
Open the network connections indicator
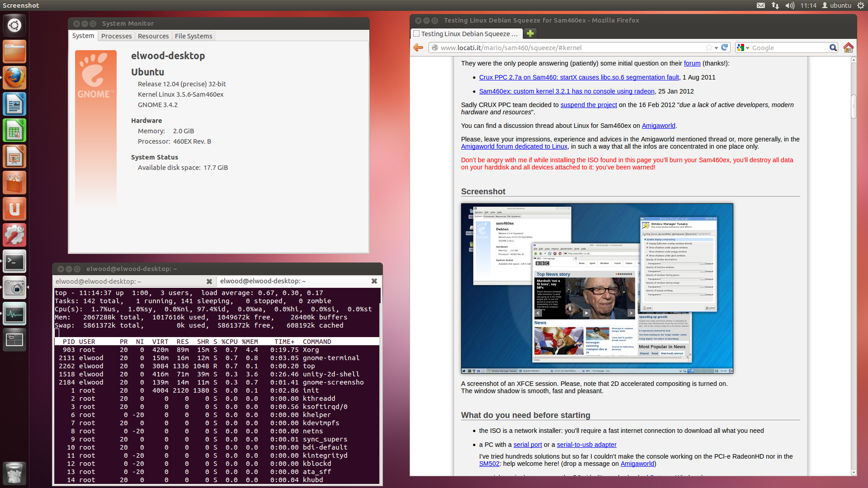pyautogui.click(x=775, y=5)
